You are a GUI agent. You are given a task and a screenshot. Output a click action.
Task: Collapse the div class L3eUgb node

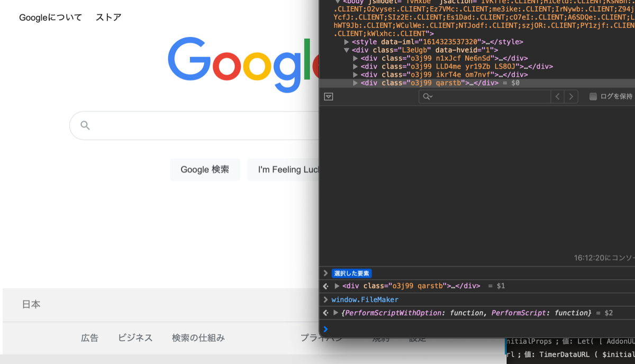[x=347, y=50]
